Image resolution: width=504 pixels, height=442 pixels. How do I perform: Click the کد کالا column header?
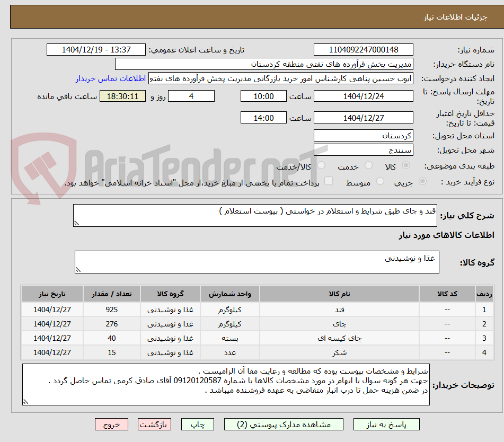(447, 294)
